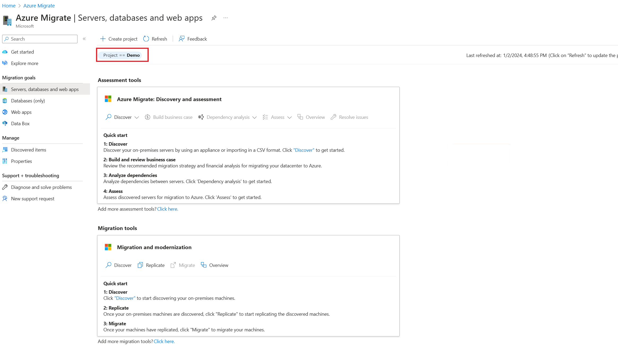
Task: Click Refresh to update the project
Action: (155, 38)
